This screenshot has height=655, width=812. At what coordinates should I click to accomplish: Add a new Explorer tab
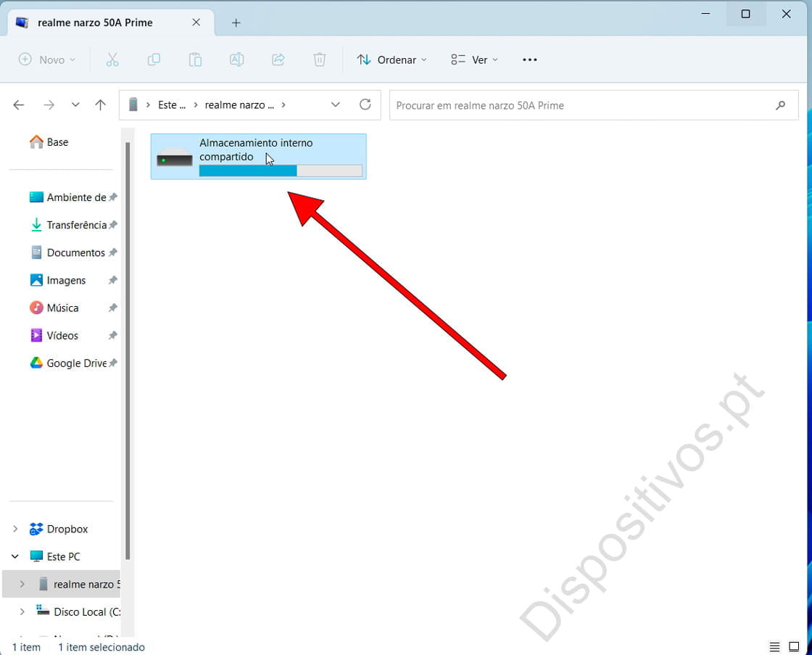click(236, 22)
